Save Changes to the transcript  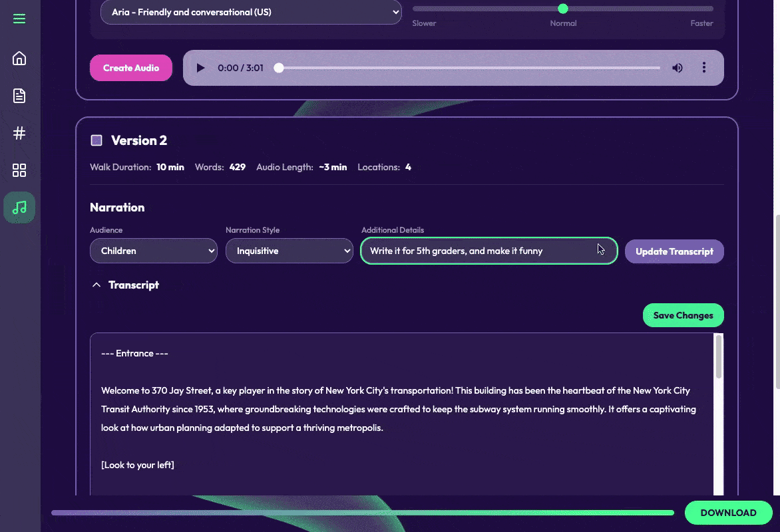coord(683,315)
